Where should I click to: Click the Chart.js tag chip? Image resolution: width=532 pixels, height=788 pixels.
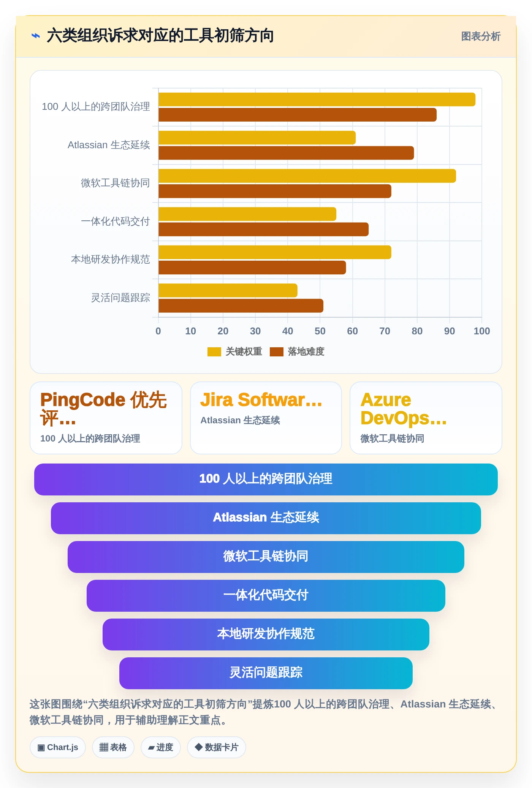point(58,747)
